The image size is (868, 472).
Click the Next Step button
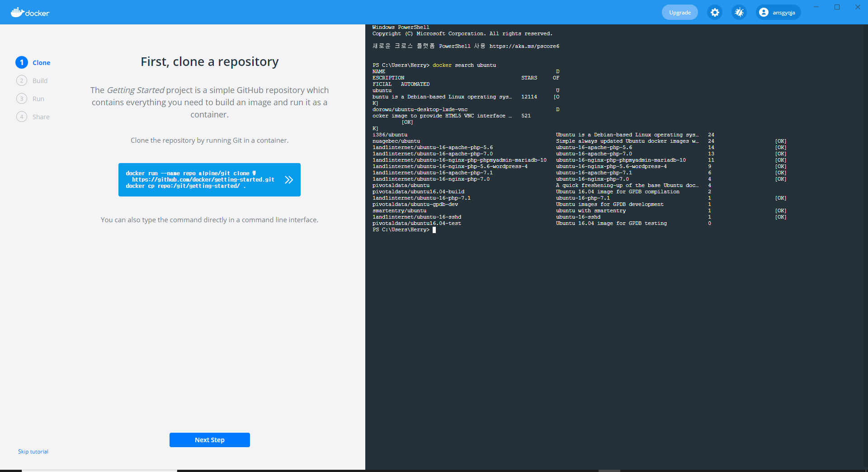209,440
